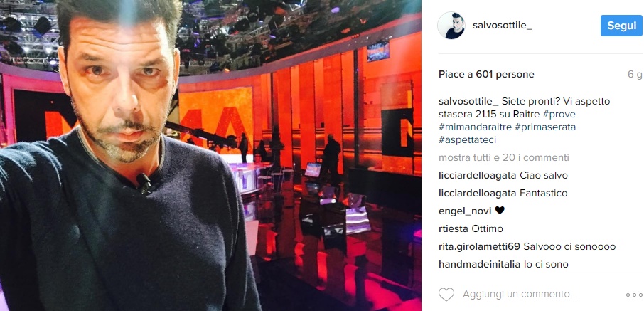
Task: Open the three-dots more options icon
Action: 634,295
